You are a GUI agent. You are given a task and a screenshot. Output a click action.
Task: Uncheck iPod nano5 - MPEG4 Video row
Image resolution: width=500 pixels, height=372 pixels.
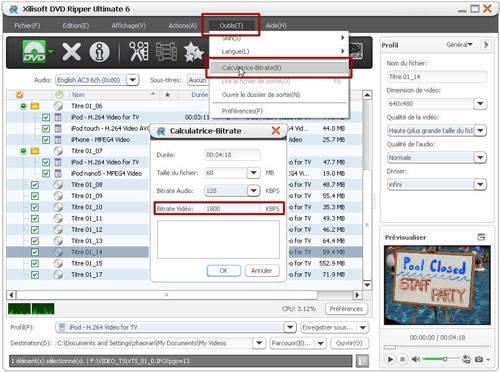point(46,173)
